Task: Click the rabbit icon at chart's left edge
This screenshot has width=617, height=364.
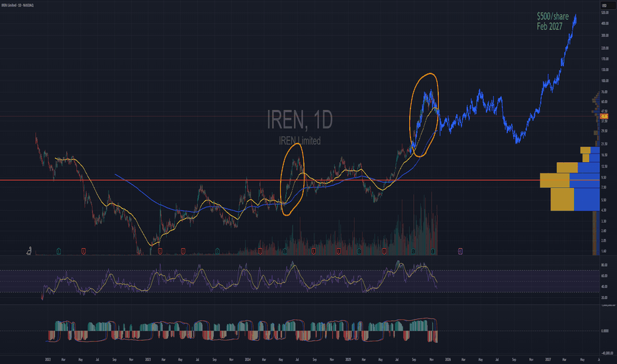Action: pos(29,251)
